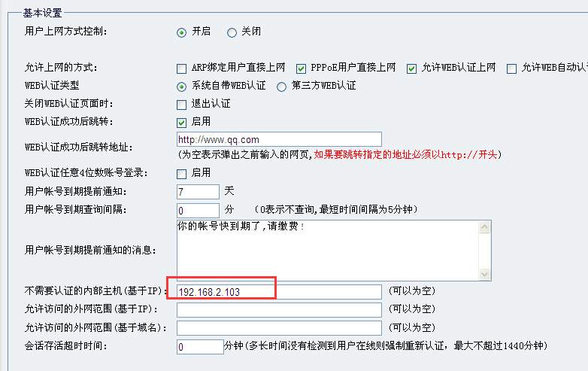This screenshot has height=371, width=588.
Task: Click the textarea scrollbar up arrow
Action: 485,227
